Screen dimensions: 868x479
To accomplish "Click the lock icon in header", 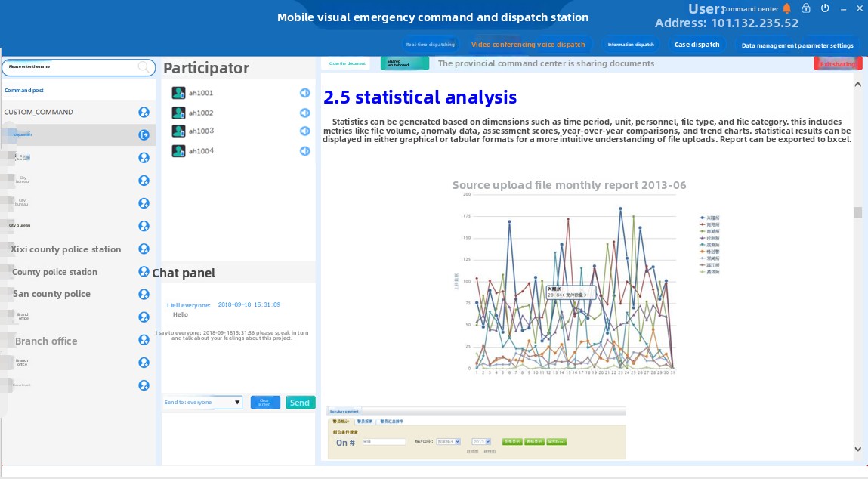I will [807, 8].
